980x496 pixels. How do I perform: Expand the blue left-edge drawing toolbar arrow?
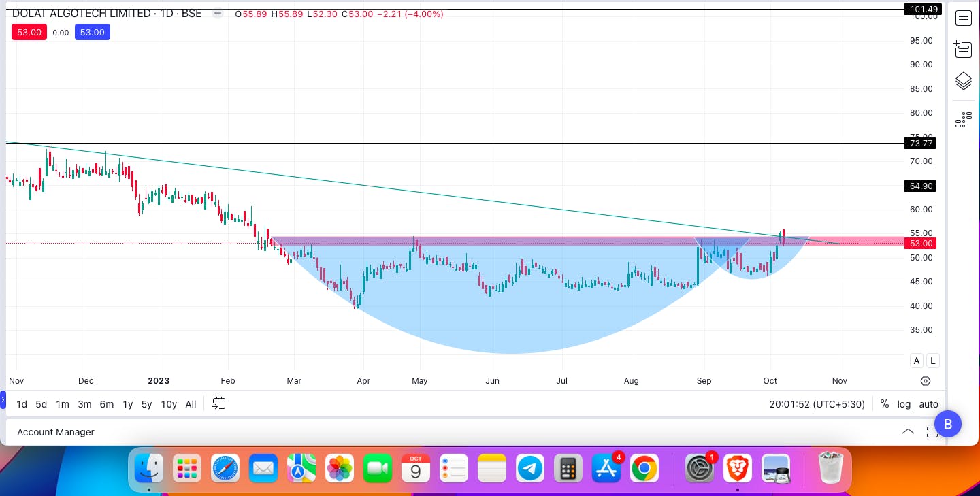[x=3, y=399]
